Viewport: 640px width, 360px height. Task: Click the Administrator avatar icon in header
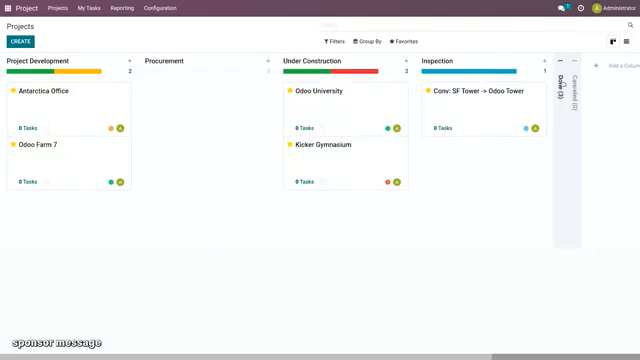[596, 8]
